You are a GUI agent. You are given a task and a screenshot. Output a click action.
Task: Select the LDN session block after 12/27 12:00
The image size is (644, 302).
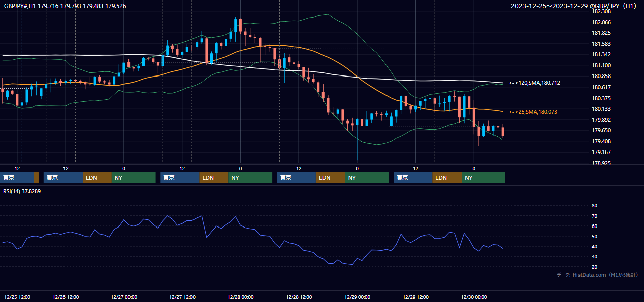(x=214, y=178)
